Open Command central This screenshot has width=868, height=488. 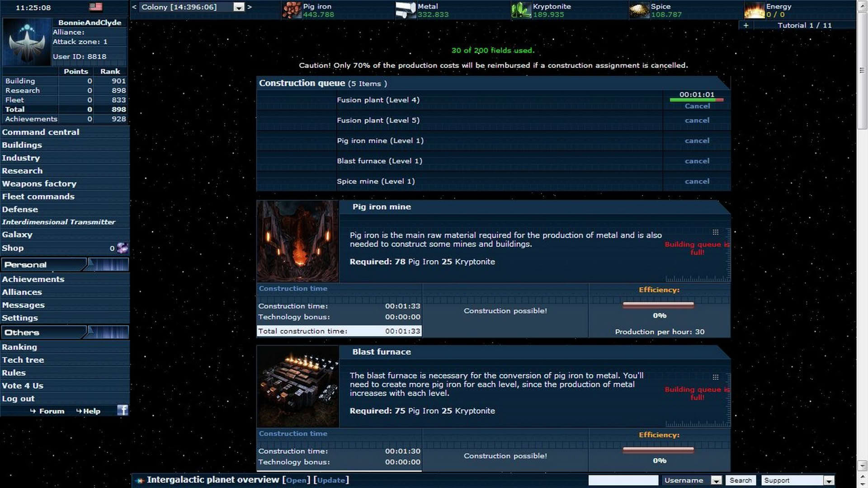point(41,132)
